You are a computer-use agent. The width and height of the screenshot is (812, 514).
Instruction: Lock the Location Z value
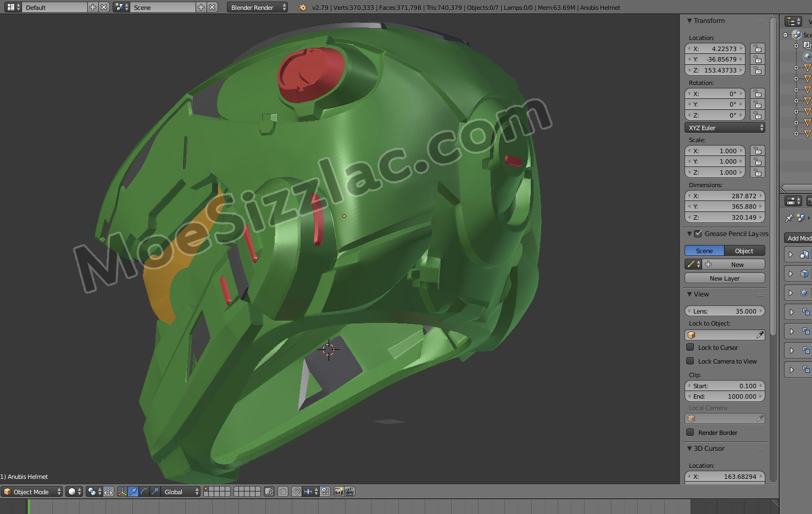tap(758, 70)
